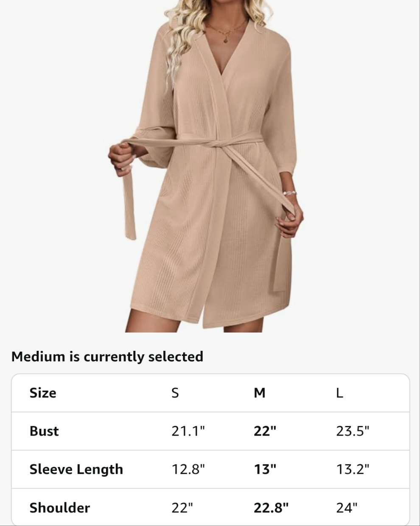Click the Sleeve Length row label

pos(76,470)
